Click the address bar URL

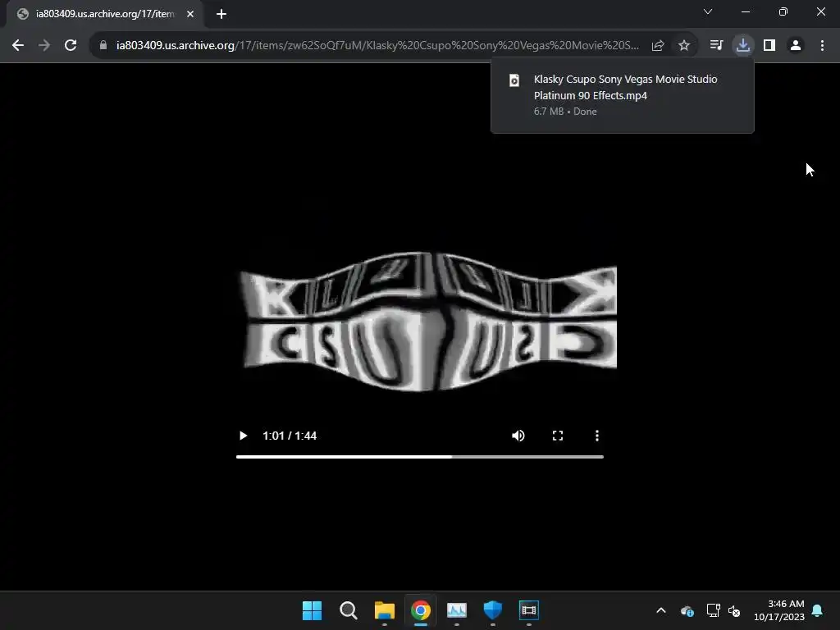click(x=377, y=46)
